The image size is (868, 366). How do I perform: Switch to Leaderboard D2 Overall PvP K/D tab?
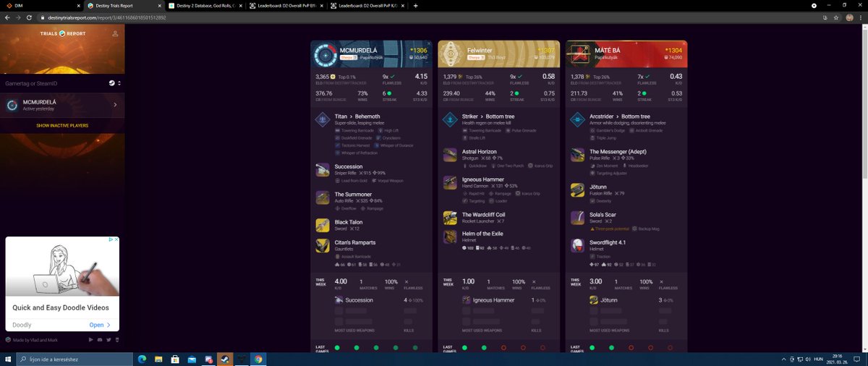tap(367, 5)
